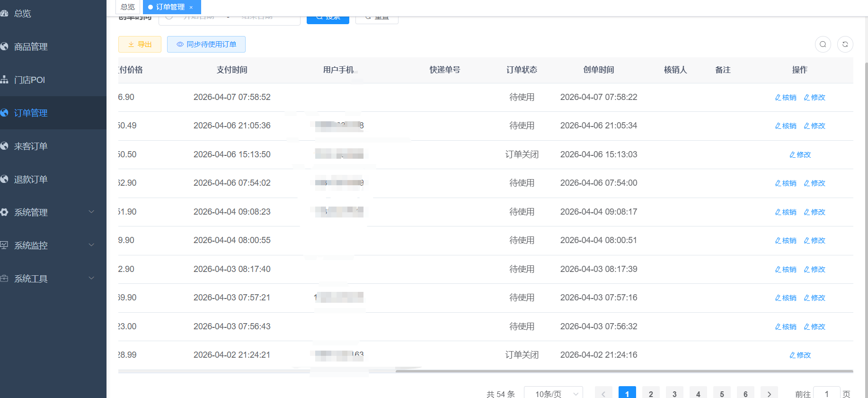Click the round refresh icon above the table
This screenshot has width=868, height=398.
click(x=845, y=45)
